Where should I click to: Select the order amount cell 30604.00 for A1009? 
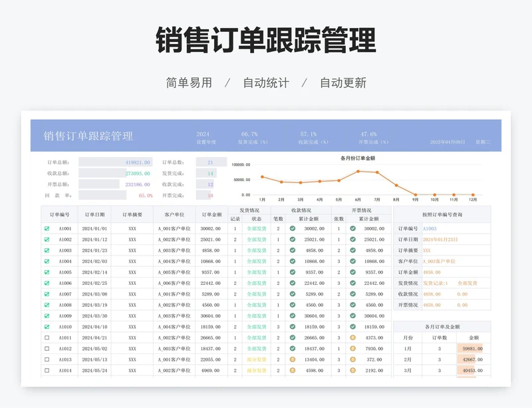(211, 316)
